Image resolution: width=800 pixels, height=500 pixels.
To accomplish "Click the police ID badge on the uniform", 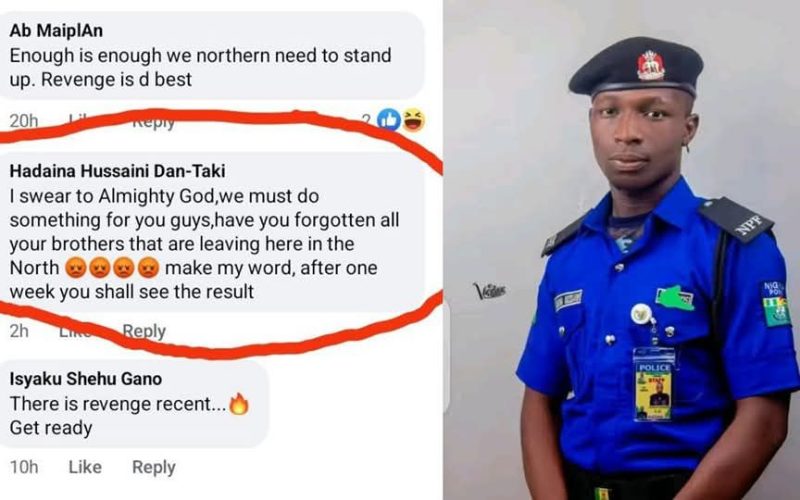I will click(x=653, y=384).
